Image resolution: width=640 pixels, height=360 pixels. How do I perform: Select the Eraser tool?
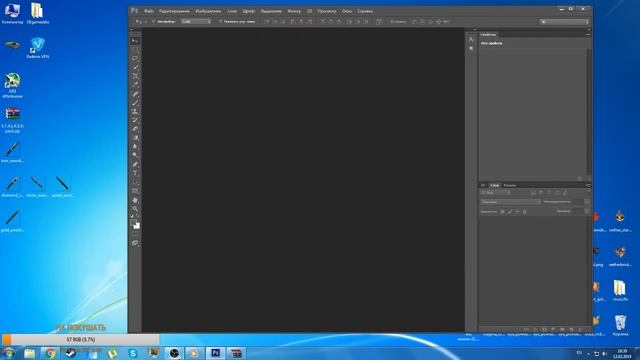click(135, 129)
